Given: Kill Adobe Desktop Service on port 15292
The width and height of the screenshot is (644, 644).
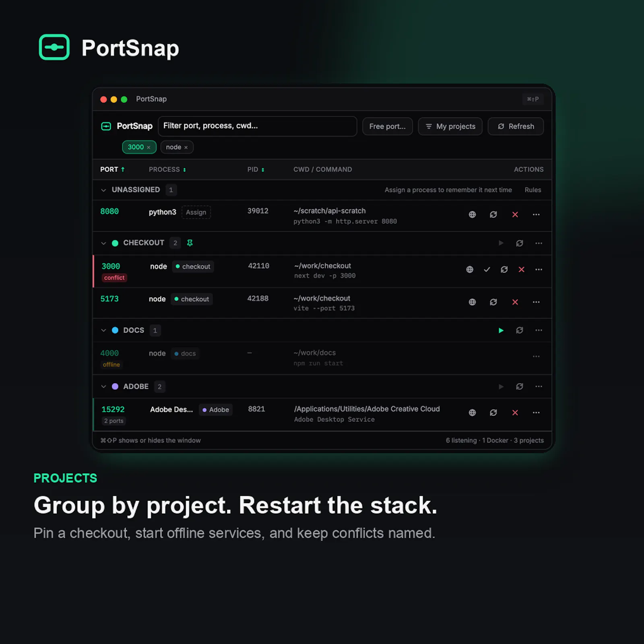Looking at the screenshot, I should click(515, 413).
